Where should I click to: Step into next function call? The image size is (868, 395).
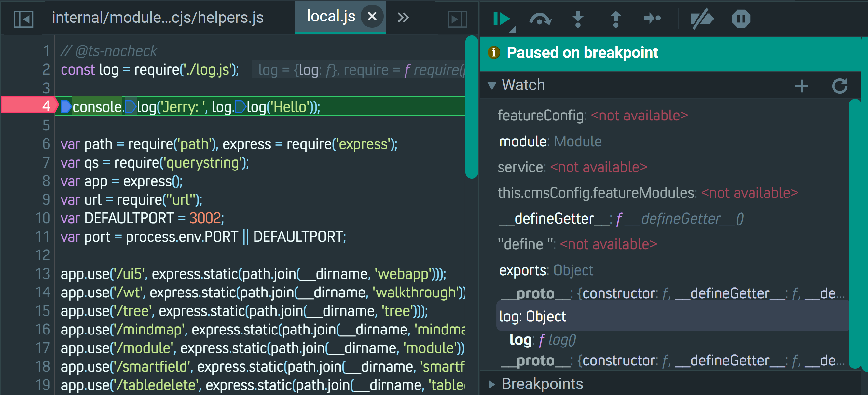578,19
